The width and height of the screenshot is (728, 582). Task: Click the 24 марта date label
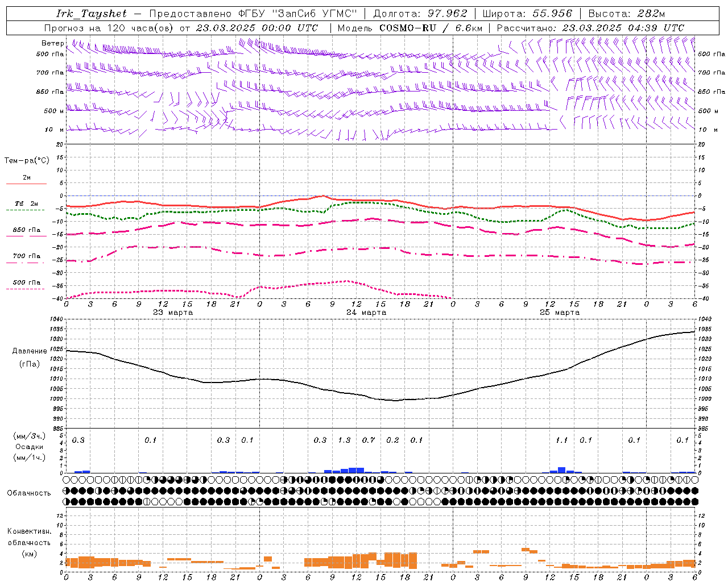coord(366,313)
